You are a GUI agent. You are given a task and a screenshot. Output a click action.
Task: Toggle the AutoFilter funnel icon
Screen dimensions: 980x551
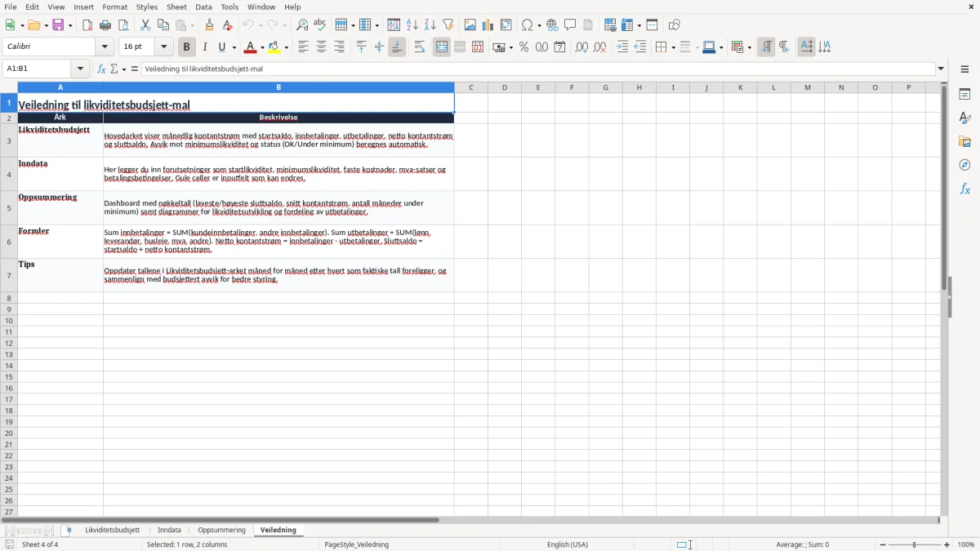448,25
